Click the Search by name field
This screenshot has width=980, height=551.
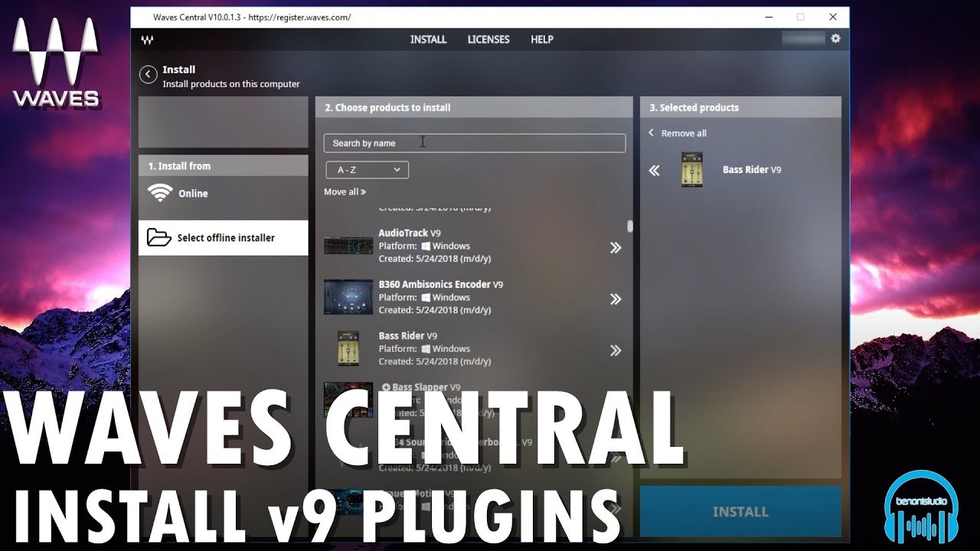click(475, 143)
